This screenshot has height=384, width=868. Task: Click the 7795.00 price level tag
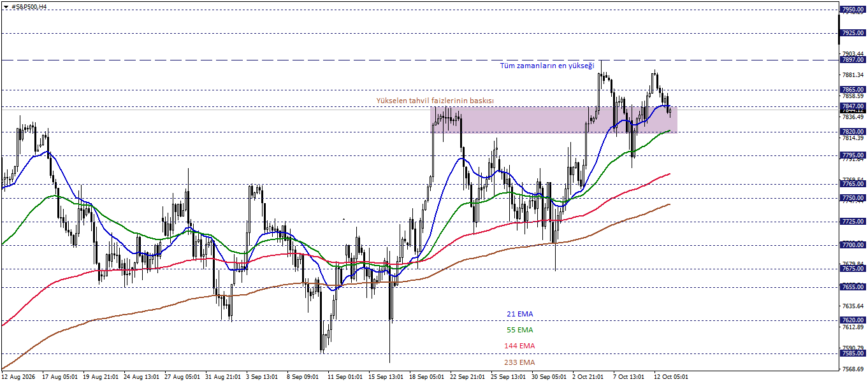[x=852, y=155]
